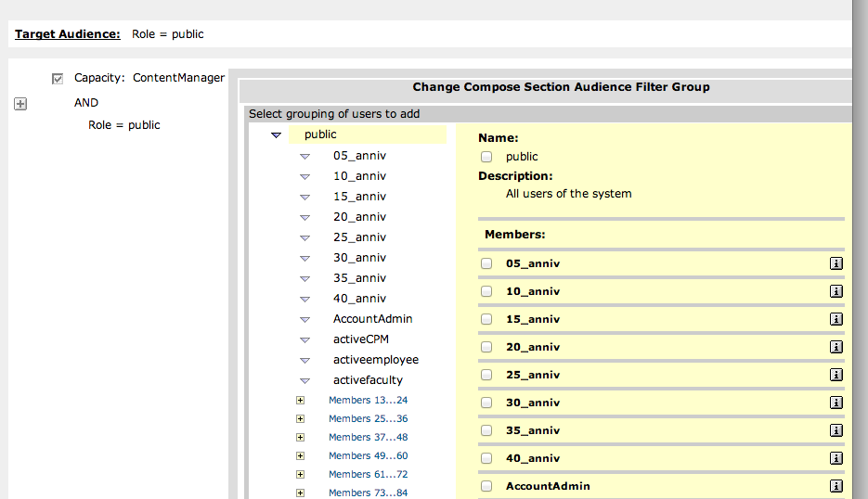Expand the Members 13...24 node
The width and height of the screenshot is (868, 499).
[300, 401]
